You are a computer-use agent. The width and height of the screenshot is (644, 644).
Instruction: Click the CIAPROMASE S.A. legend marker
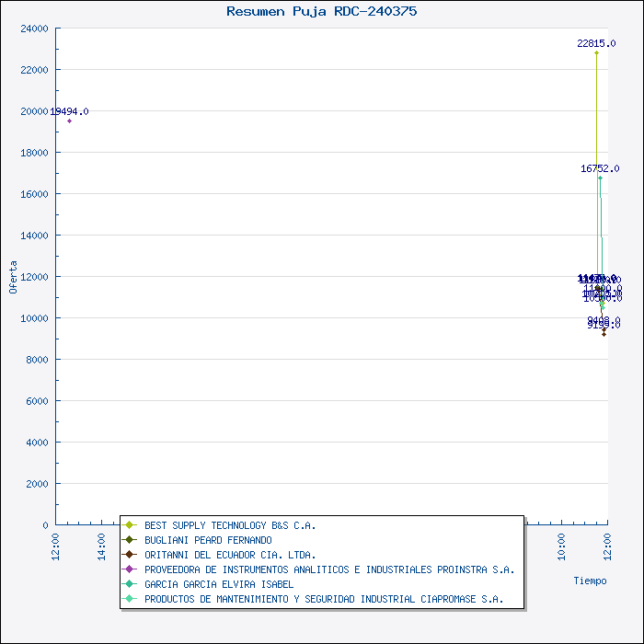(x=131, y=599)
